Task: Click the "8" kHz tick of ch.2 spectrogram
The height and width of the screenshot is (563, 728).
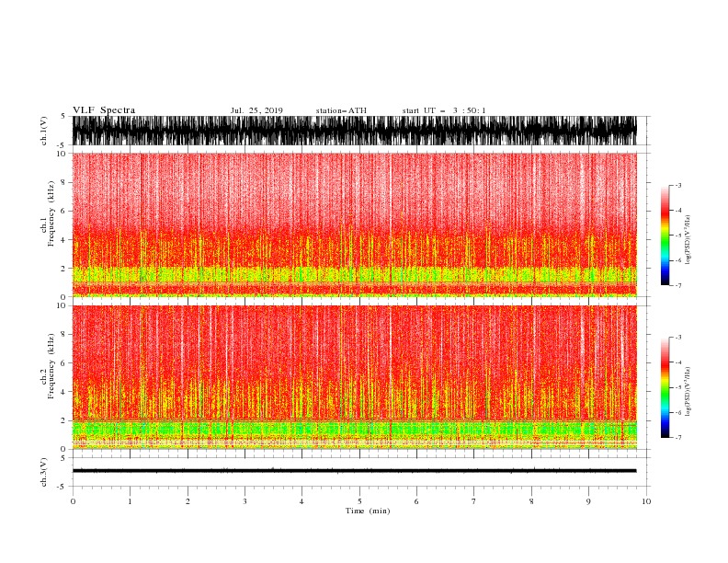Action: [64, 335]
